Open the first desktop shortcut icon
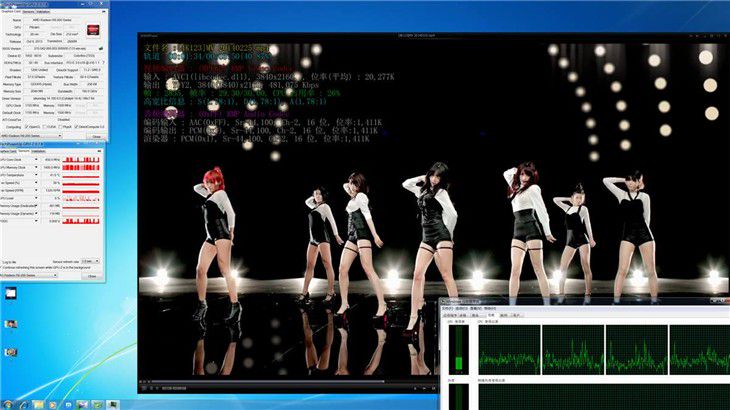 coord(10,293)
